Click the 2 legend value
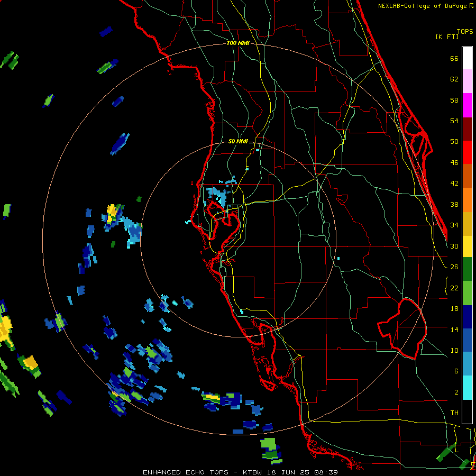 pos(456,392)
